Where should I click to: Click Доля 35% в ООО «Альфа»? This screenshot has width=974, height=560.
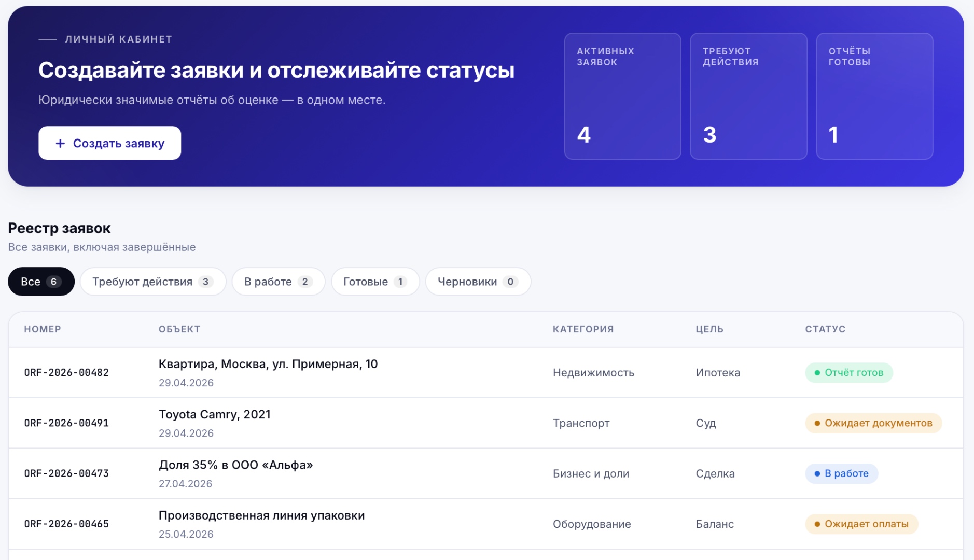pos(236,465)
